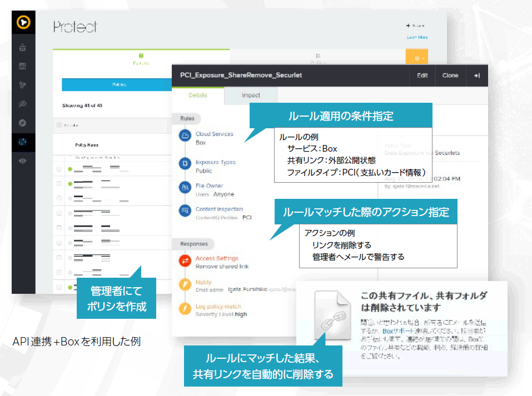Open the Content Inspection rule heading

(x=219, y=209)
